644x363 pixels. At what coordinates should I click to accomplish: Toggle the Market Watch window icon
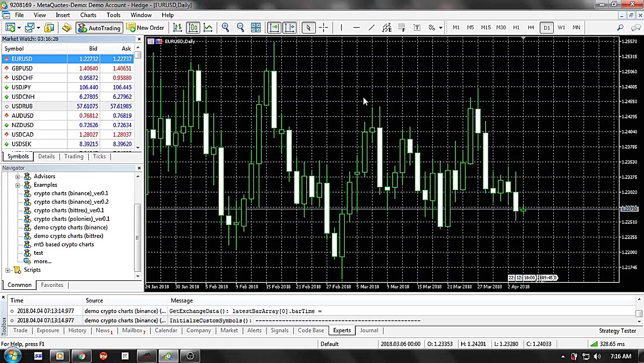coord(49,28)
